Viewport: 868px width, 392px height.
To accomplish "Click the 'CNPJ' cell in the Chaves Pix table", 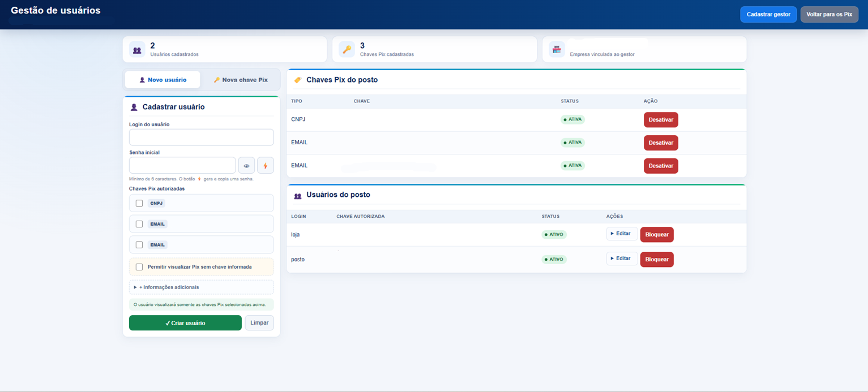I will tap(298, 119).
